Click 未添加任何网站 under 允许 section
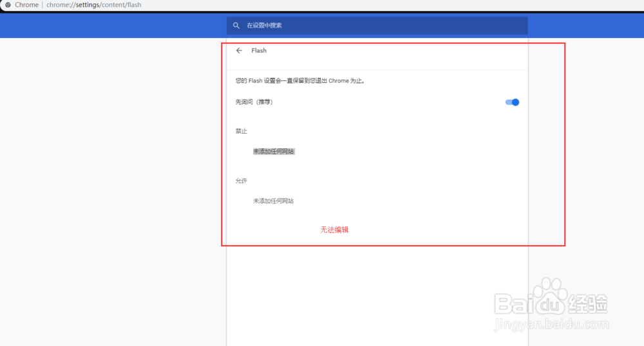This screenshot has height=346, width=644. (x=274, y=201)
